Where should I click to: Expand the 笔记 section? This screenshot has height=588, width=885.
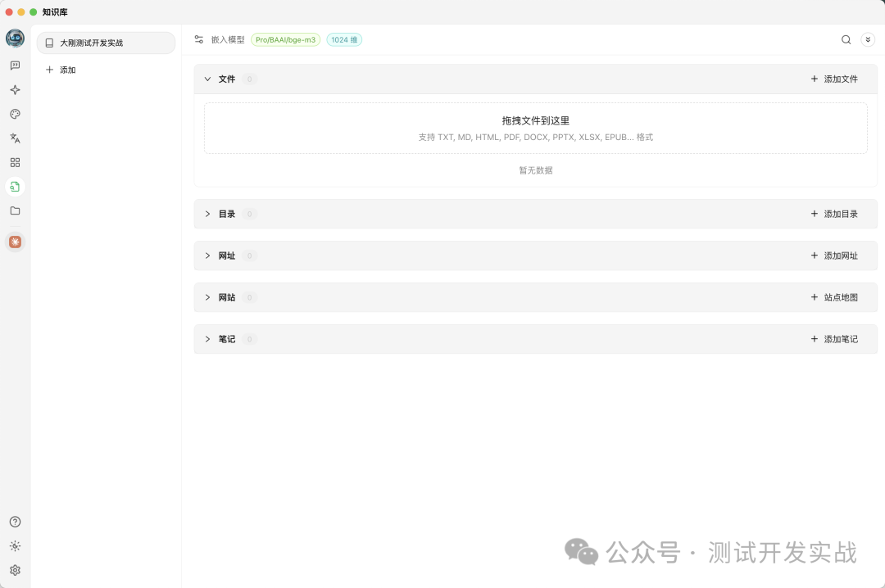click(x=208, y=339)
